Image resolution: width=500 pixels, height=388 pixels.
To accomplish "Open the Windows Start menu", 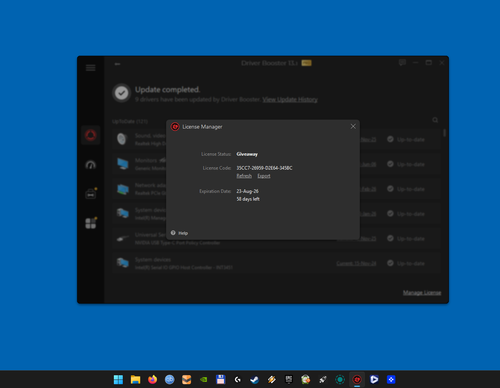I will [118, 379].
